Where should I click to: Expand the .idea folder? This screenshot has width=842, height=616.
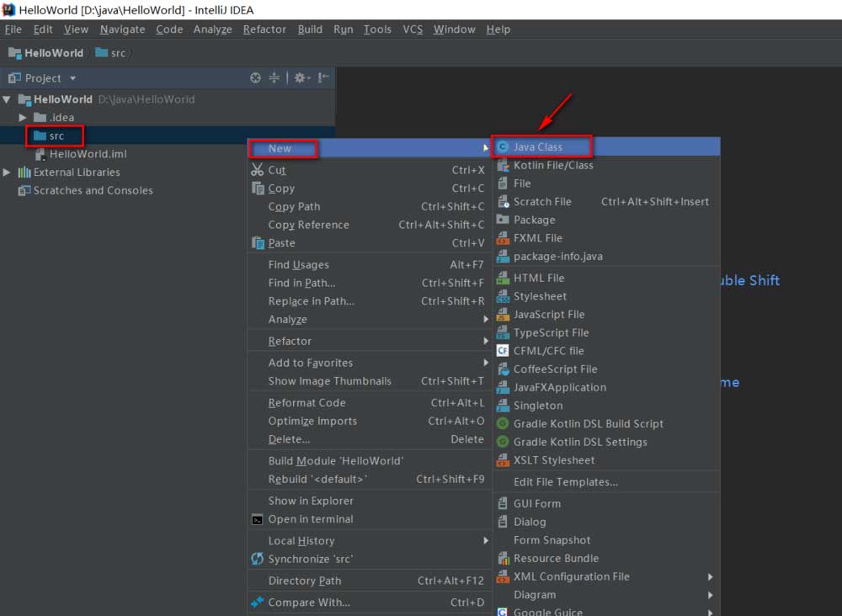[x=23, y=118]
